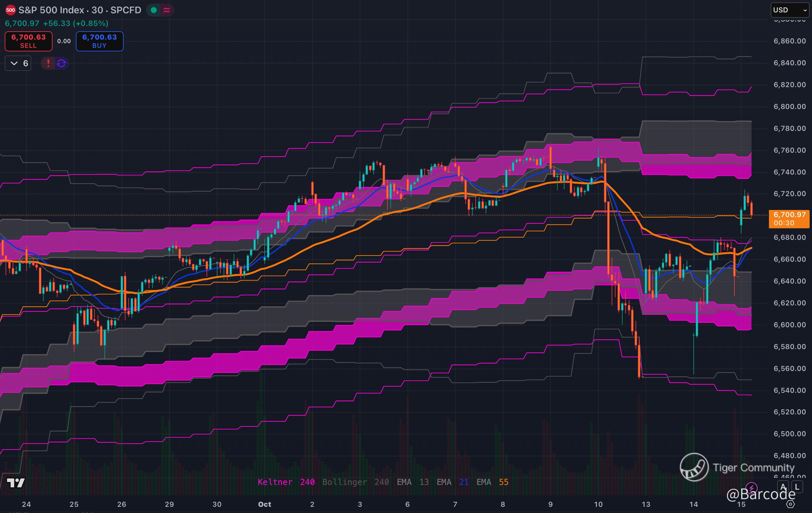Toggle log scale with the L button
This screenshot has width=812, height=513.
[x=797, y=487]
